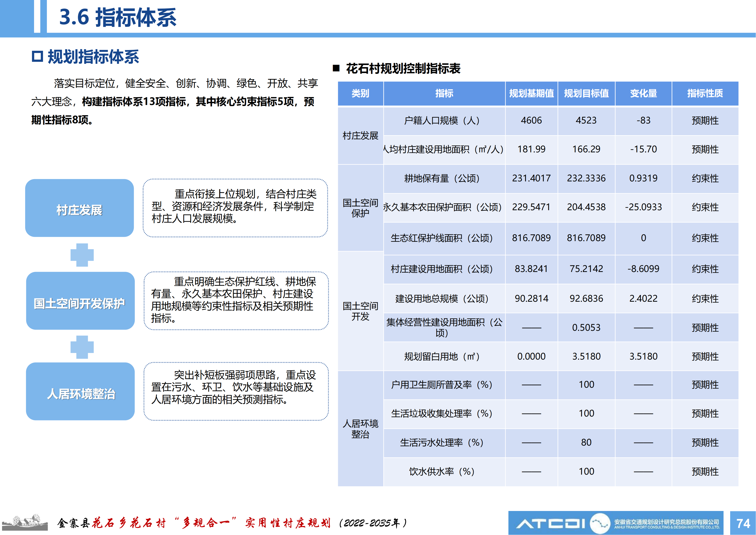756x535 pixels.
Task: Click the value 231.4017
Action: 532,178
